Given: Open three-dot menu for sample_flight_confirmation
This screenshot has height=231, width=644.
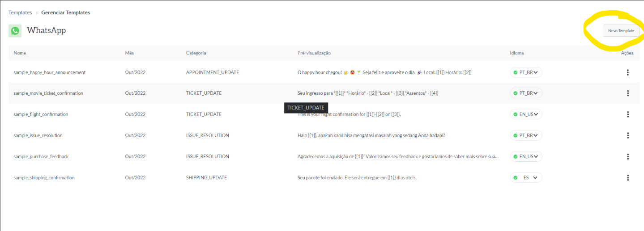Looking at the screenshot, I should 628,114.
